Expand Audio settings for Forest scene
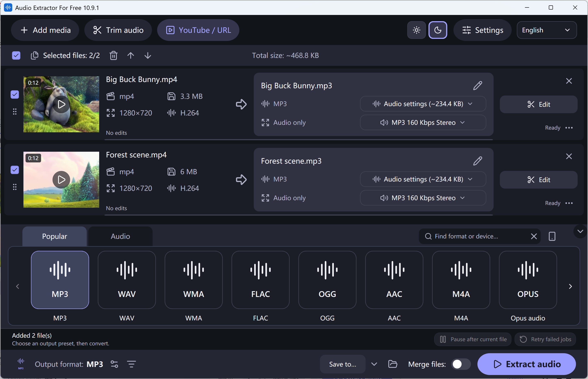 click(x=423, y=179)
